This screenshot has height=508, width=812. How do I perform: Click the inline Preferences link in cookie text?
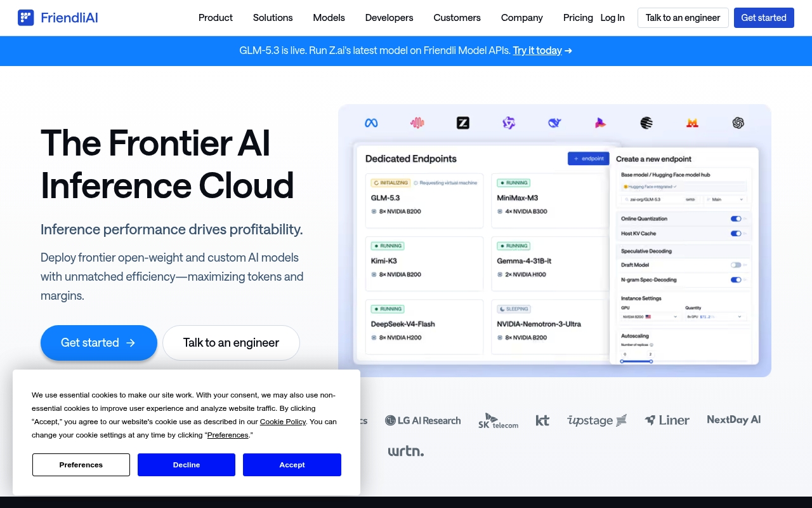(x=228, y=435)
